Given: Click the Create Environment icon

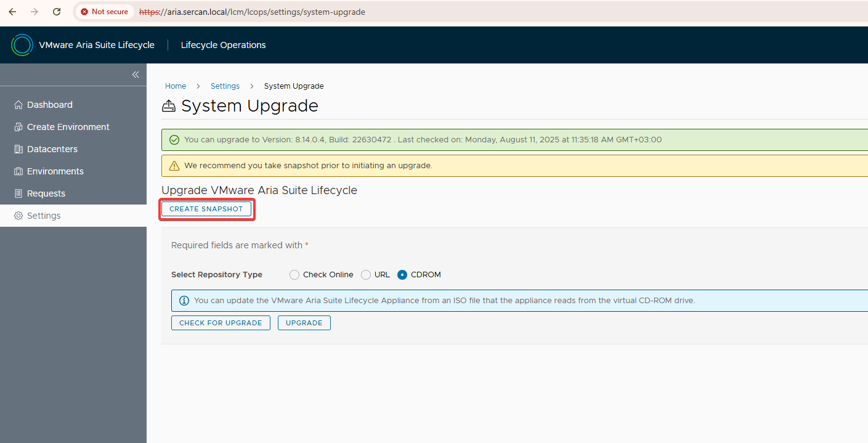Looking at the screenshot, I should (x=18, y=127).
